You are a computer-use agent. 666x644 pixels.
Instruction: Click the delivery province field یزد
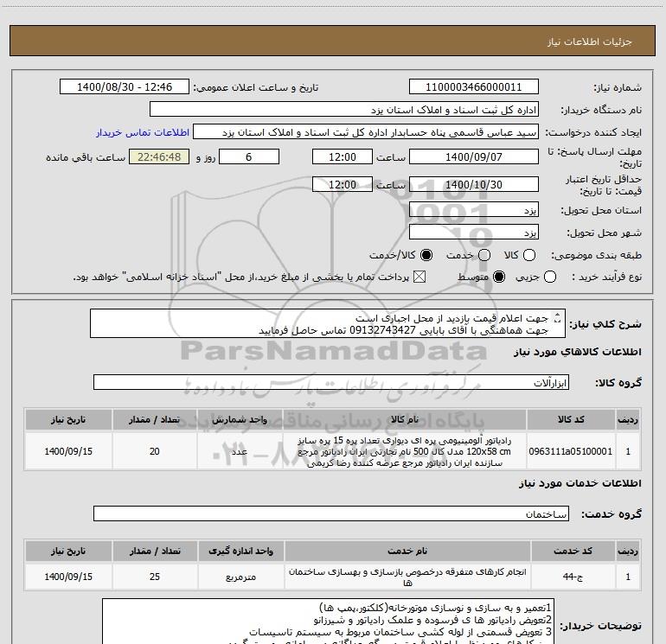tap(474, 210)
